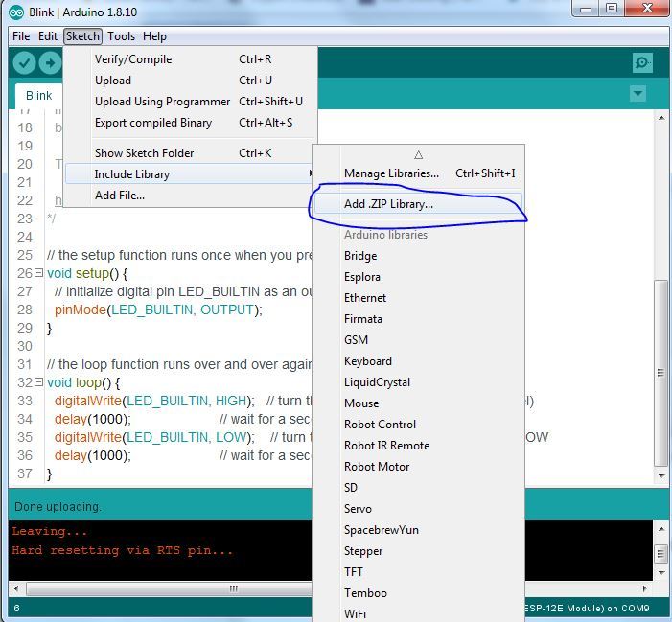
Task: Open the Serial Monitor magnifier icon
Action: click(x=642, y=63)
